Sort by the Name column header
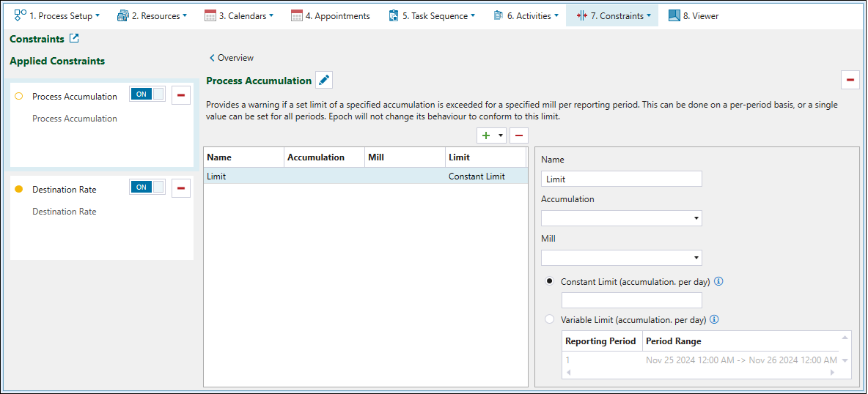The height and width of the screenshot is (394, 868). click(x=243, y=157)
